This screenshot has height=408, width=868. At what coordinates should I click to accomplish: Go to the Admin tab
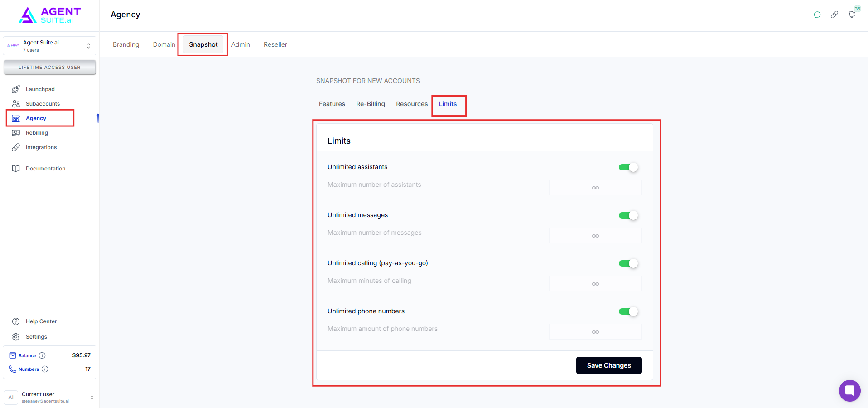click(x=241, y=44)
